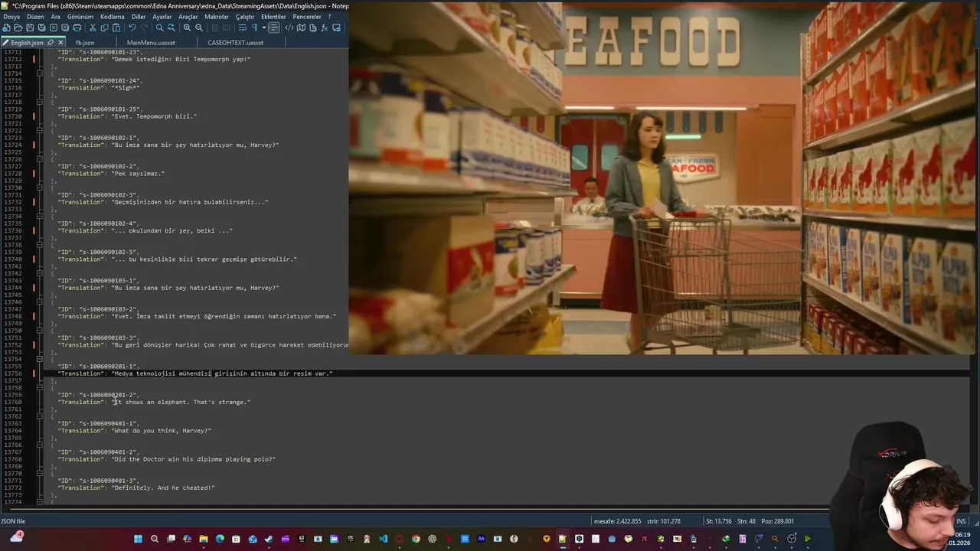
Task: Collapse fold for the s-1006090201-2 block
Action: pyautogui.click(x=40, y=387)
